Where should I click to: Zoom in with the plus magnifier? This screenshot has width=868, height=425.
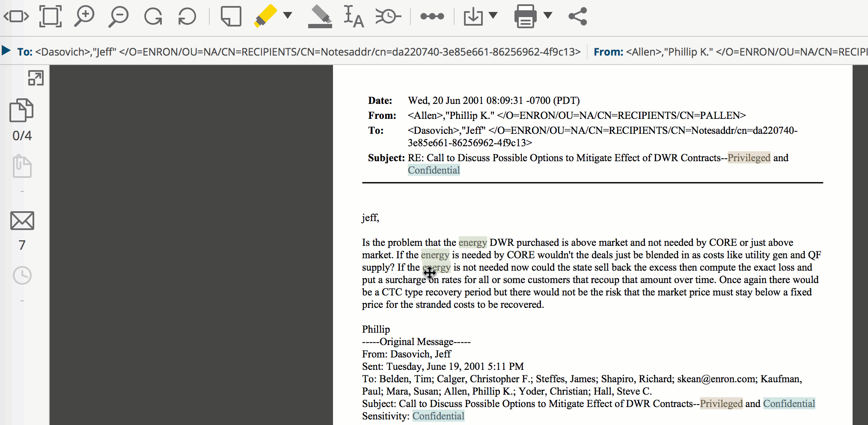click(x=84, y=17)
